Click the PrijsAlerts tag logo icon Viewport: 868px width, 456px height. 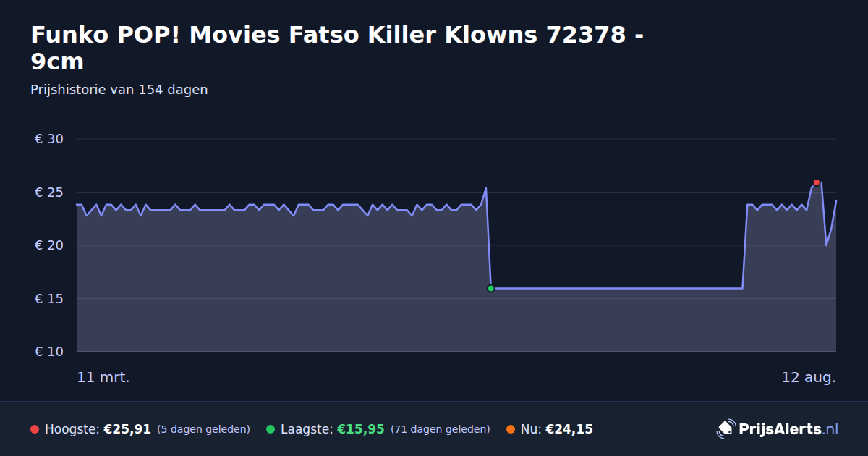[x=726, y=429]
